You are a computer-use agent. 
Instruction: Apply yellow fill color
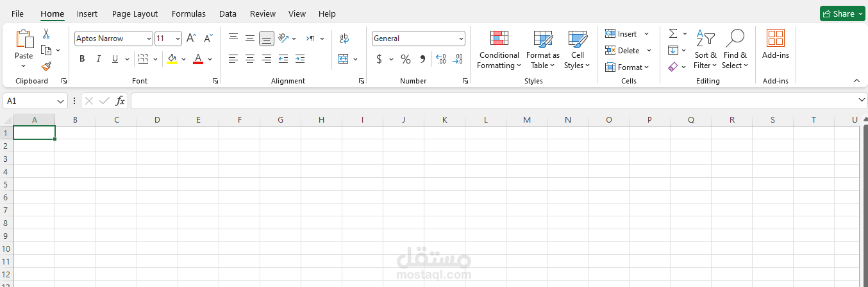172,59
